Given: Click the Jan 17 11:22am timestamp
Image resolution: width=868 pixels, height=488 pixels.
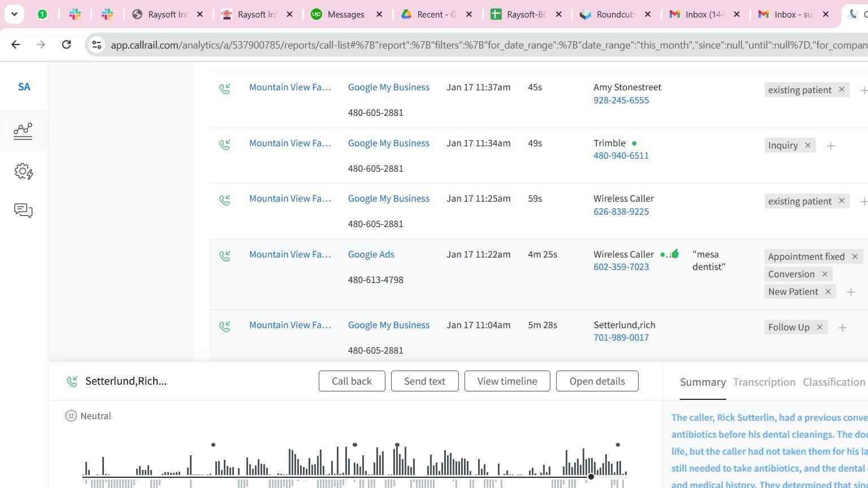Looking at the screenshot, I should click(x=478, y=254).
